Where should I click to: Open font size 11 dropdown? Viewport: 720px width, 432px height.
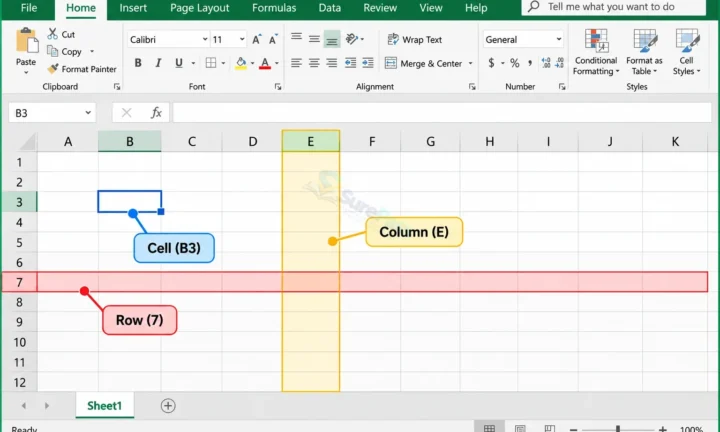click(242, 39)
